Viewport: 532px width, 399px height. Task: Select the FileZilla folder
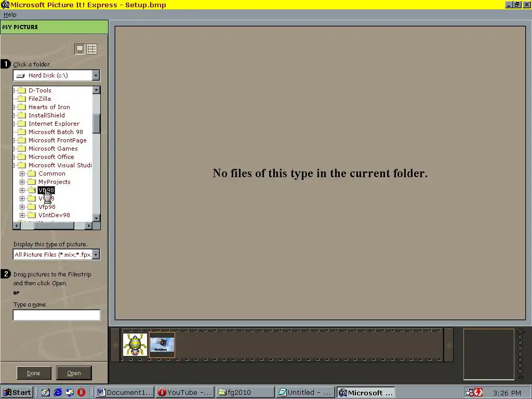(39, 99)
